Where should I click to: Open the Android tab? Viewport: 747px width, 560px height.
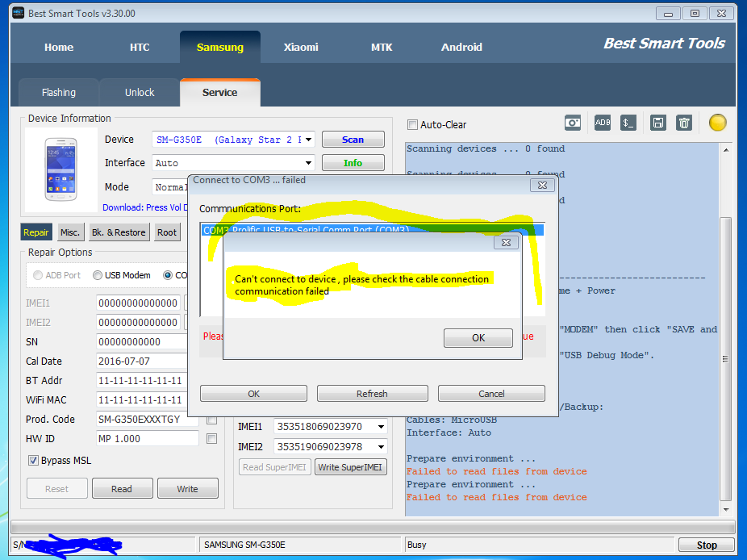(461, 47)
